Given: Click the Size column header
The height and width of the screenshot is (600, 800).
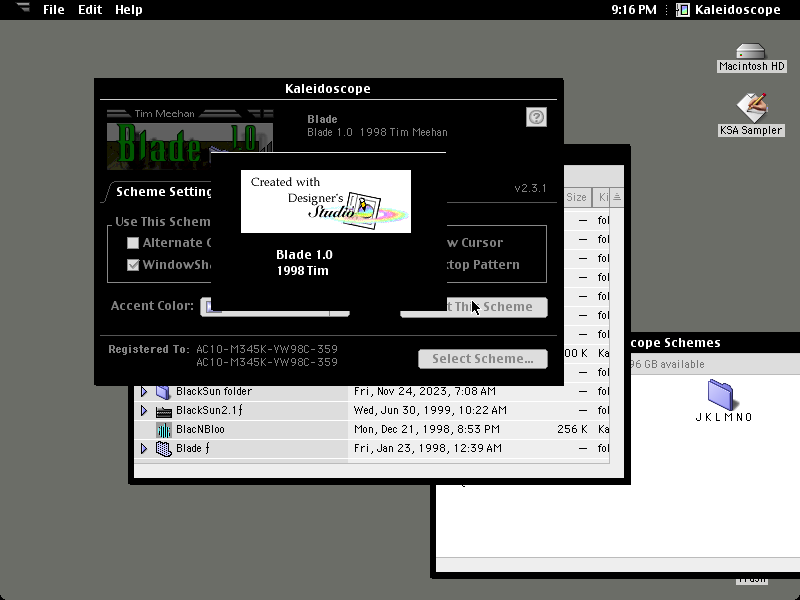Looking at the screenshot, I should pyautogui.click(x=576, y=197).
